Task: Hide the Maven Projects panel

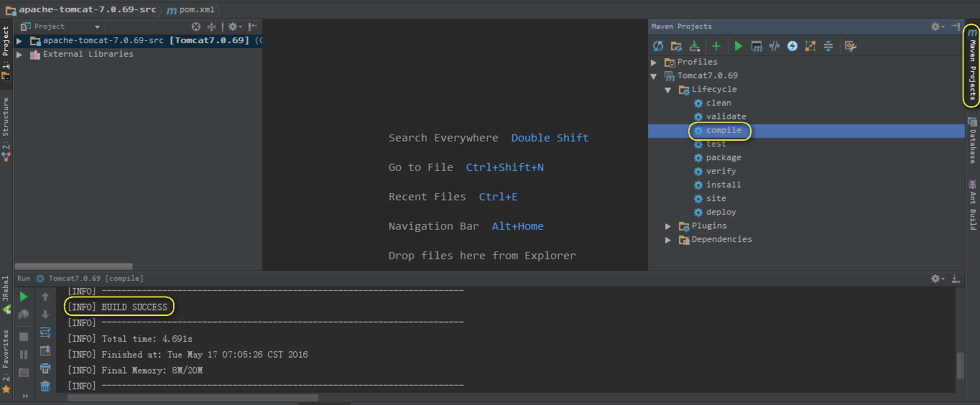Action: 956,27
